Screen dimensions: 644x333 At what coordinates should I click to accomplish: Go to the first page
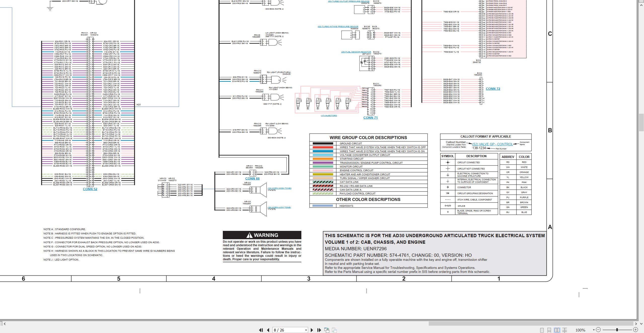click(261, 330)
